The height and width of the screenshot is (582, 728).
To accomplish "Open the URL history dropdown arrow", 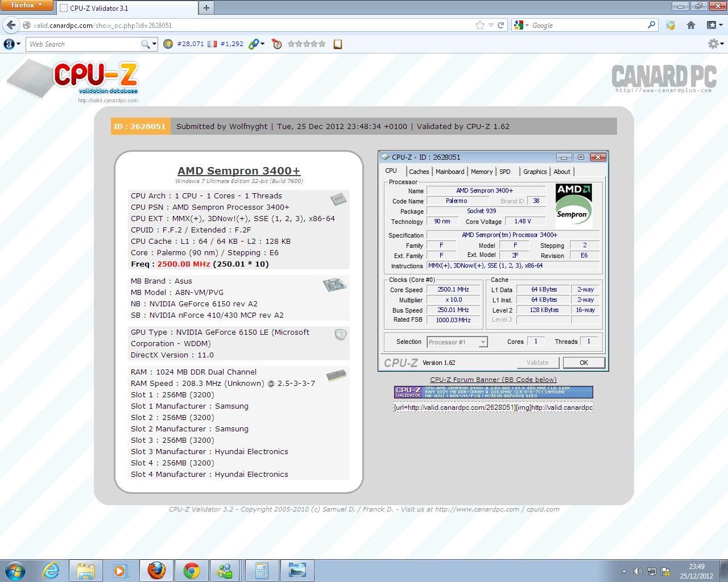I will (x=491, y=25).
